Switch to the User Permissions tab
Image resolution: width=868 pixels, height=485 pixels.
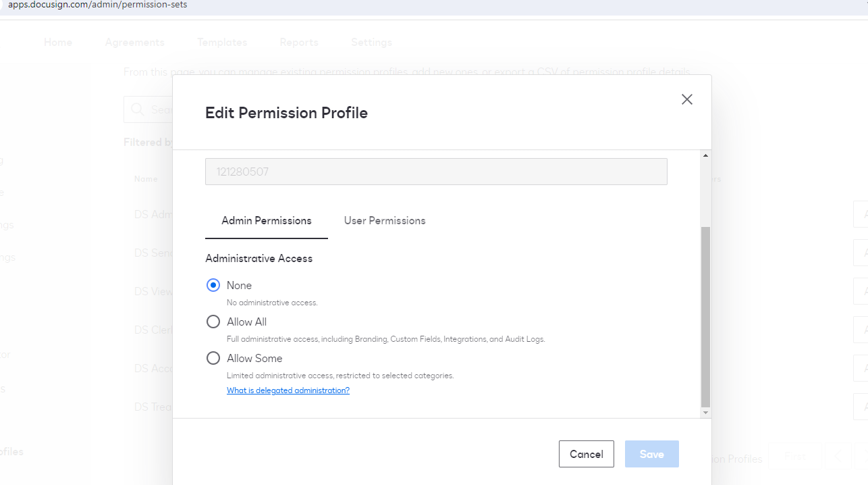[x=385, y=221]
